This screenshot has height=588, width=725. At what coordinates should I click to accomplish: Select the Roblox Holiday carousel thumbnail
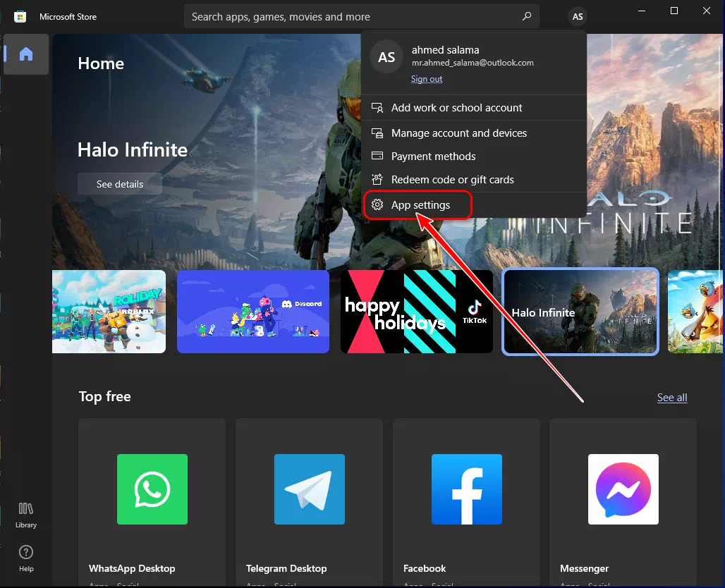109,312
